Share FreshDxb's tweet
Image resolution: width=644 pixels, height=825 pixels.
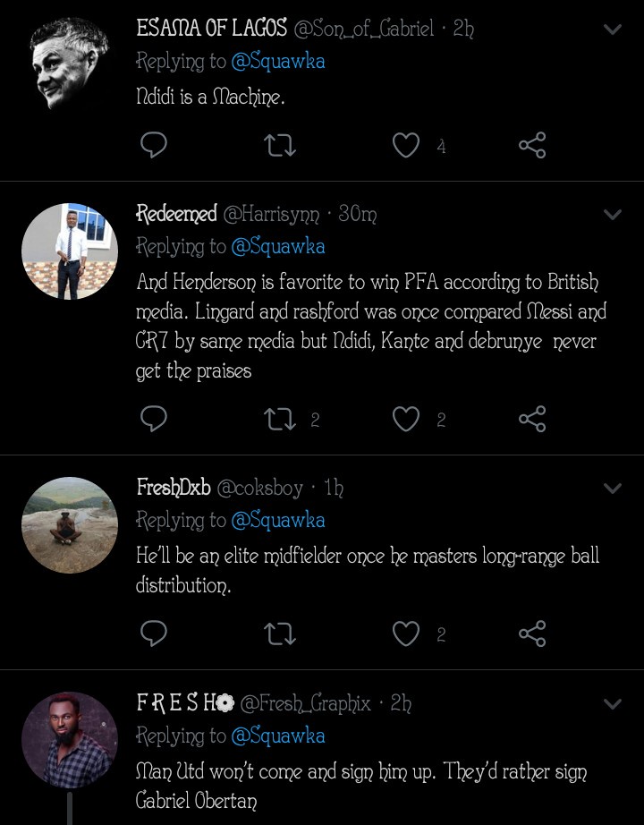(x=532, y=634)
